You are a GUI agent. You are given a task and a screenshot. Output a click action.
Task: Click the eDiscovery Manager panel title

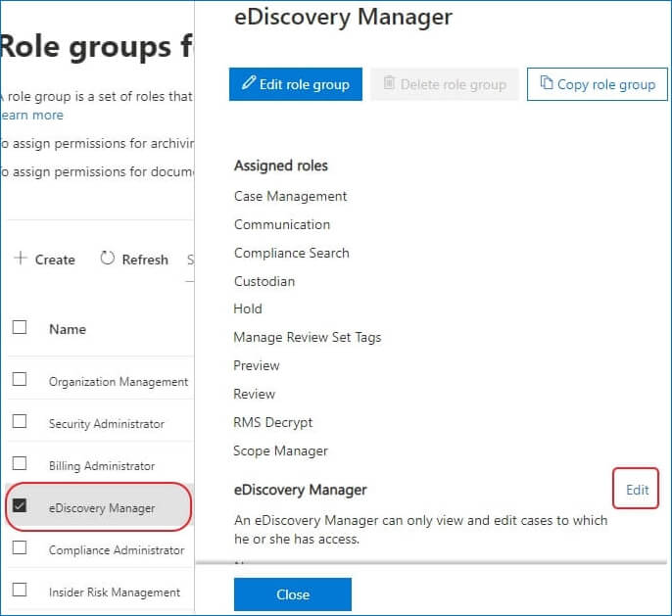(x=343, y=18)
